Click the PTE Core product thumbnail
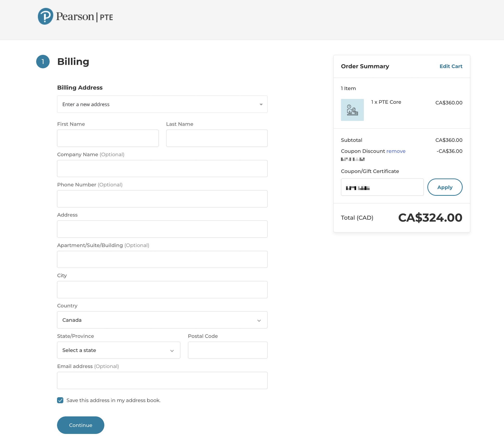 pos(352,110)
